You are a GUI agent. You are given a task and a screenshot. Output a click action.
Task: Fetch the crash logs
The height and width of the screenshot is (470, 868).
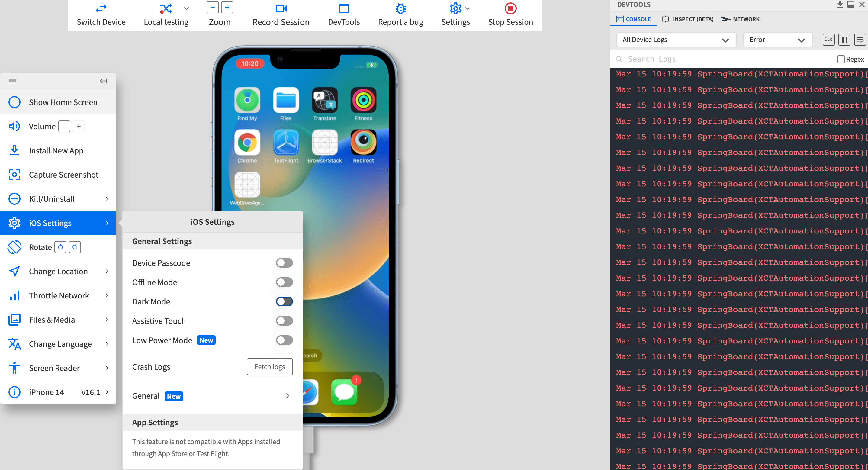tap(269, 367)
